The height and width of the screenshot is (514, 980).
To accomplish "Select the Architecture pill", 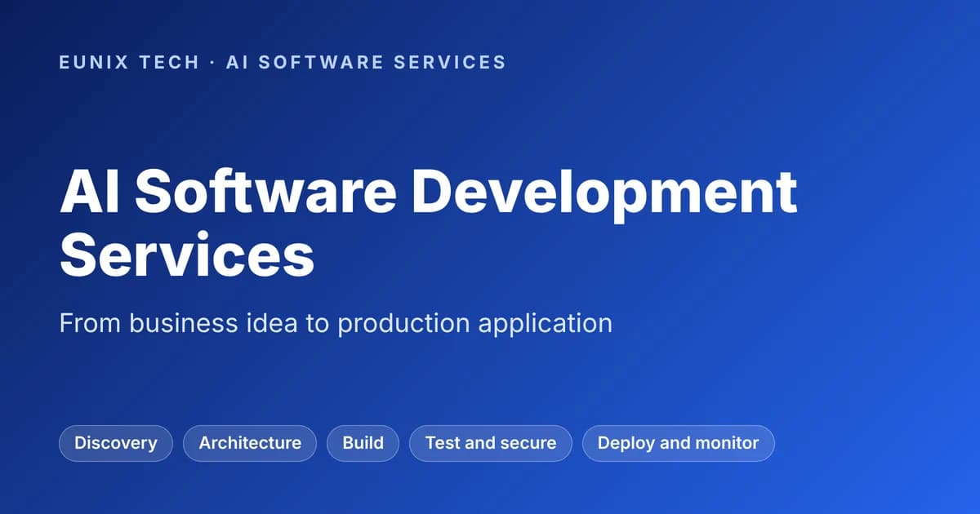I will click(x=250, y=443).
